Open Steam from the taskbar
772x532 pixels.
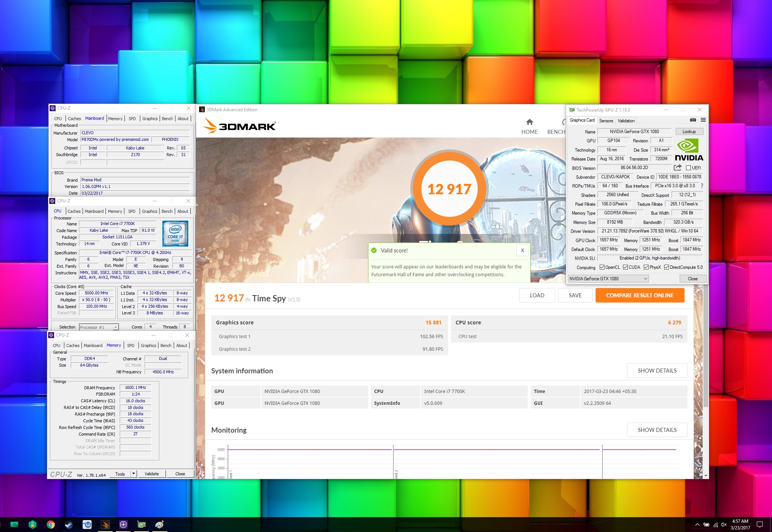tap(69, 525)
